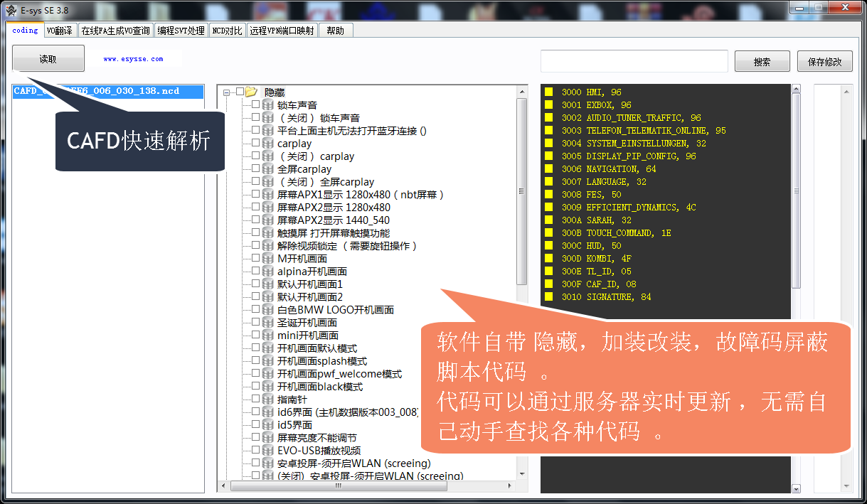Image resolution: width=867 pixels, height=504 pixels.
Task: Select the 3003 TELEFON_TELEMATIK_ONLINE entry text
Action: (x=644, y=131)
